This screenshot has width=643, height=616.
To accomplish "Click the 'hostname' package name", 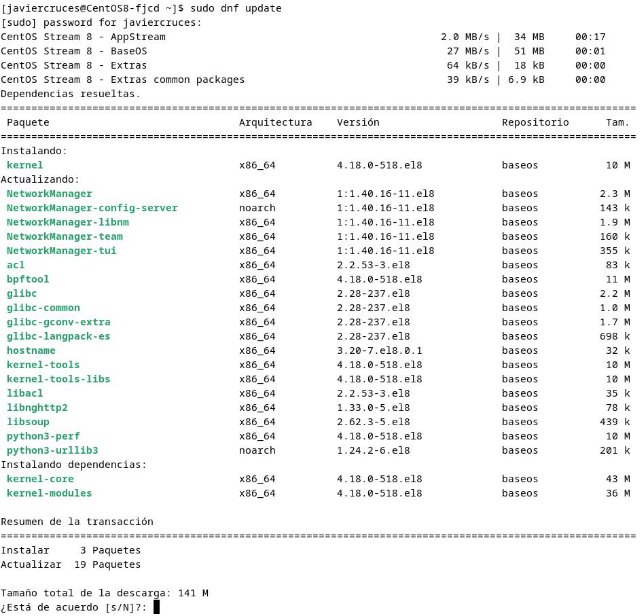I will [x=31, y=351].
